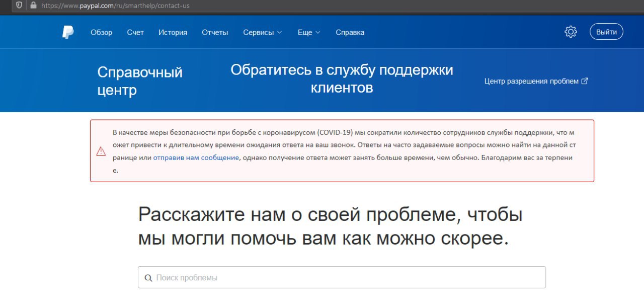This screenshot has width=644, height=307.
Task: Open the settings gear icon
Action: click(x=571, y=32)
